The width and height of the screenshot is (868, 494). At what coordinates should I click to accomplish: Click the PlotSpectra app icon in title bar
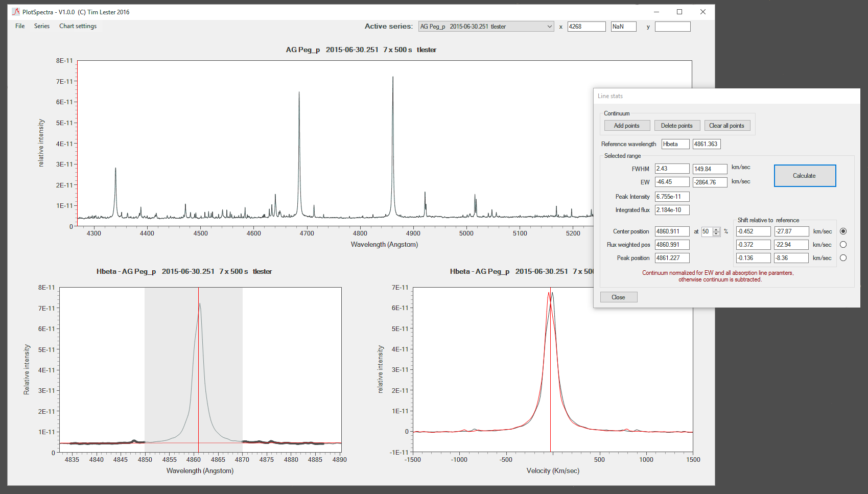(15, 12)
